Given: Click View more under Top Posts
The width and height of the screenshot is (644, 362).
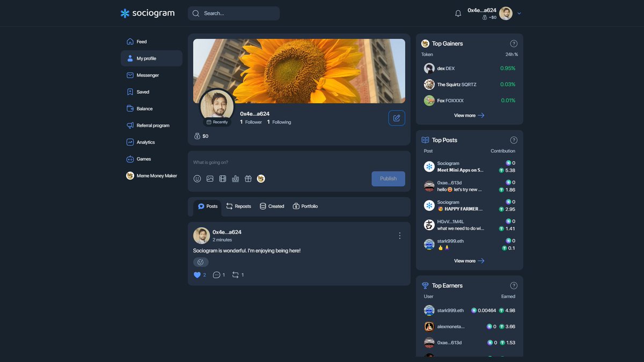Looking at the screenshot, I should [x=469, y=261].
